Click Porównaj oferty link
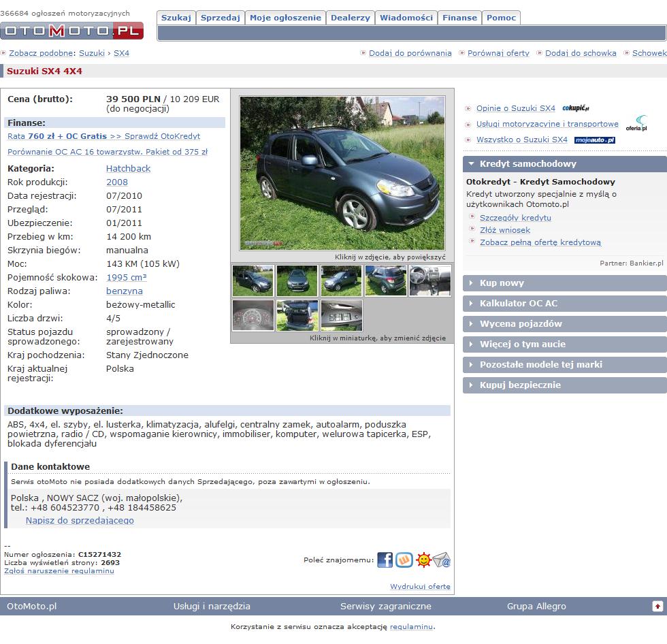The width and height of the screenshot is (667, 644). 498,53
